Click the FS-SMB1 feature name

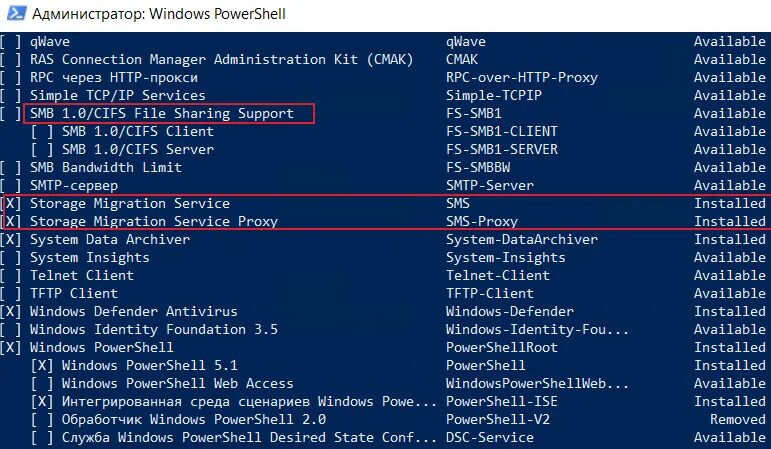pyautogui.click(x=474, y=114)
